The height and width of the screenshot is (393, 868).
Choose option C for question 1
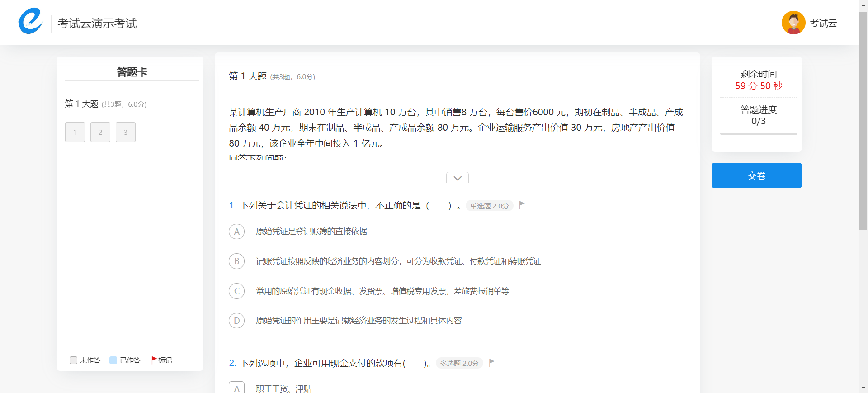tap(236, 291)
